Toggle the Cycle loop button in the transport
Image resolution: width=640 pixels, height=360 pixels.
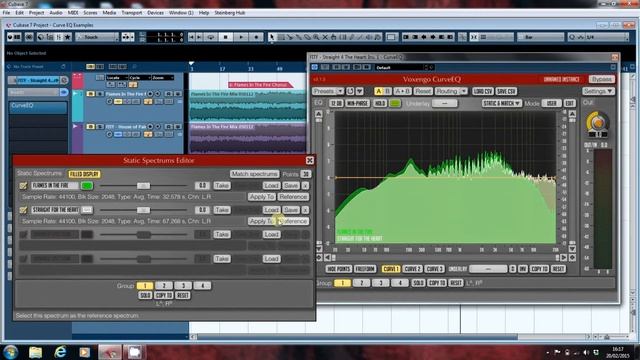(211, 37)
